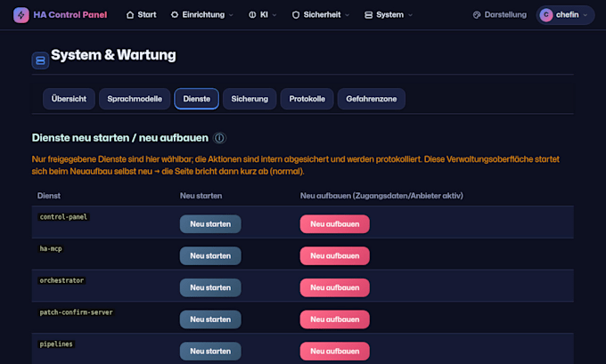Click Darstellung in the top bar
Screen dimensions: 606x364
[x=505, y=14]
